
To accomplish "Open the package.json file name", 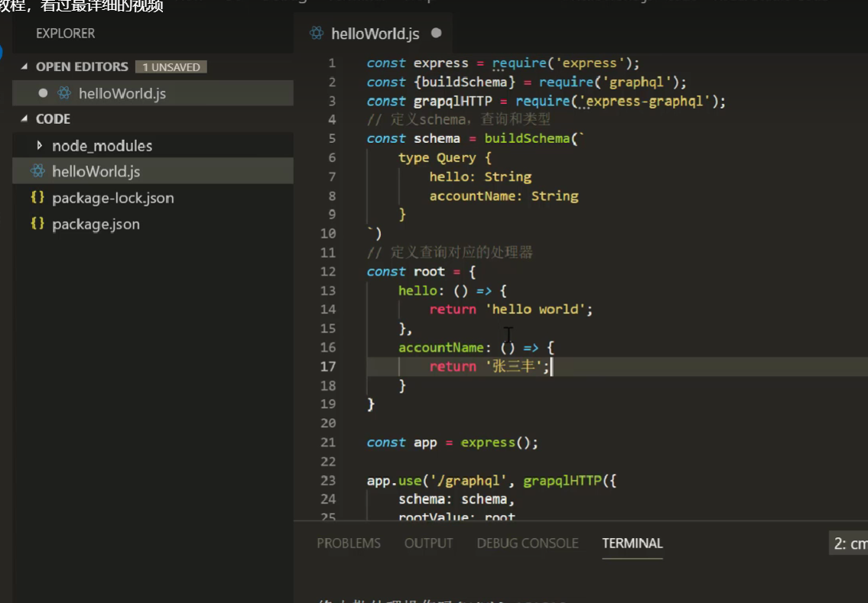I will [x=96, y=224].
